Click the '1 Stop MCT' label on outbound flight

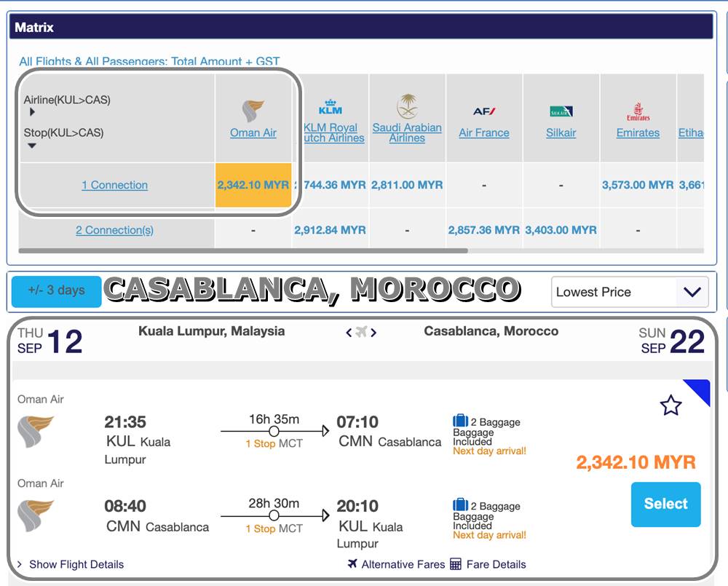pyautogui.click(x=274, y=443)
